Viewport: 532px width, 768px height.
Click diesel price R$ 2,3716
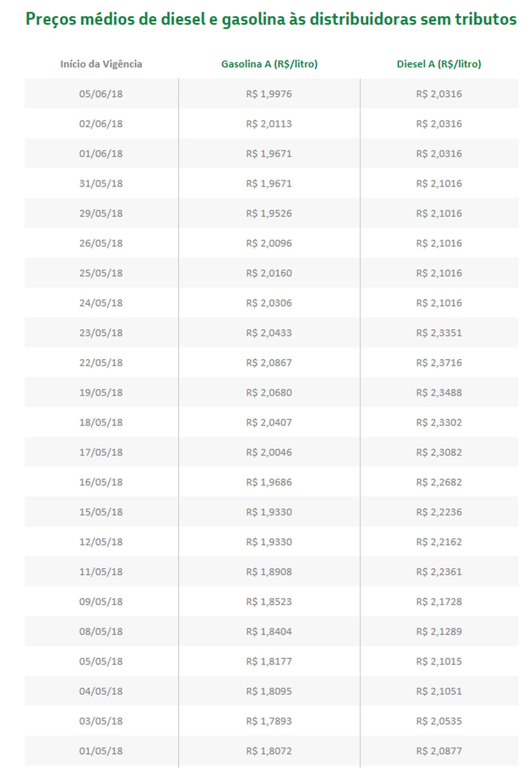click(x=439, y=363)
